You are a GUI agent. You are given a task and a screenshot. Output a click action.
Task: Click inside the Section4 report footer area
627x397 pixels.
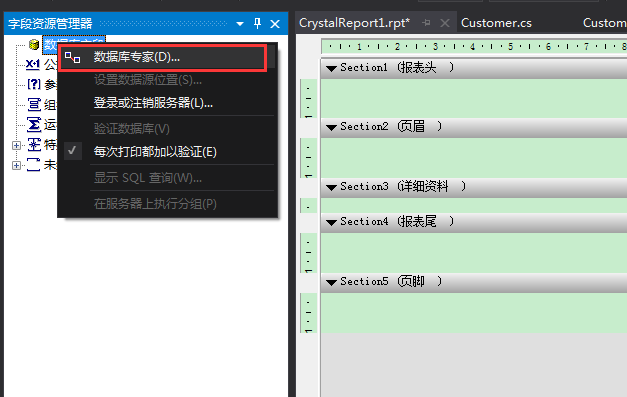(474, 253)
